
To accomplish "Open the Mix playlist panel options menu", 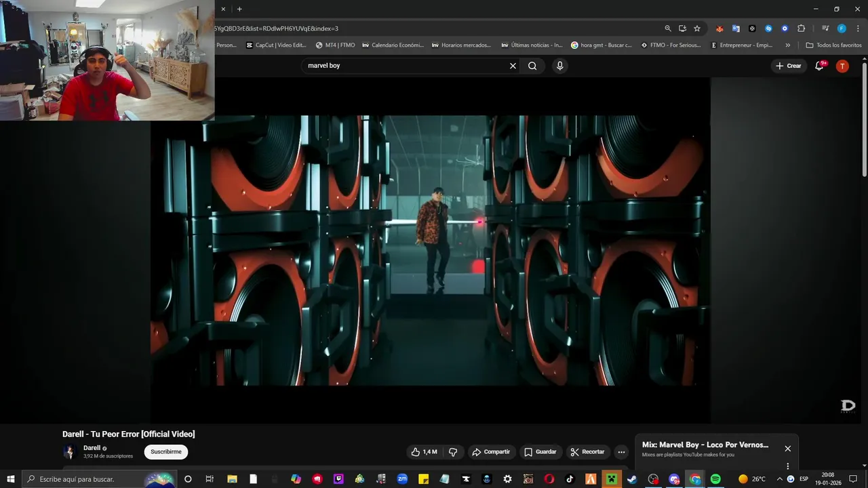I will point(787,466).
